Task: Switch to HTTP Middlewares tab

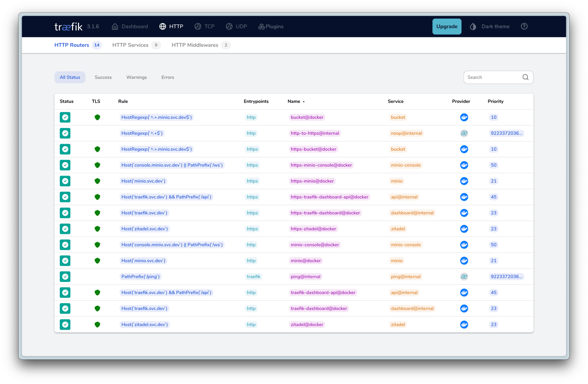Action: coord(201,45)
